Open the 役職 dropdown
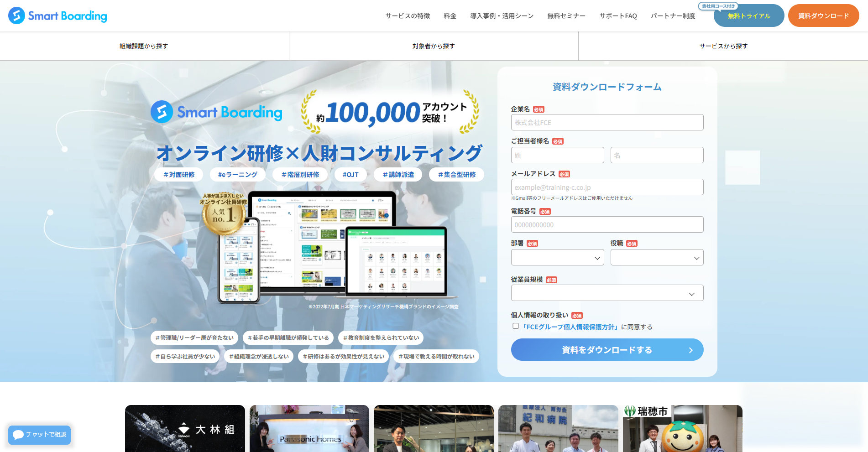Viewport: 868px width, 452px height. [657, 257]
